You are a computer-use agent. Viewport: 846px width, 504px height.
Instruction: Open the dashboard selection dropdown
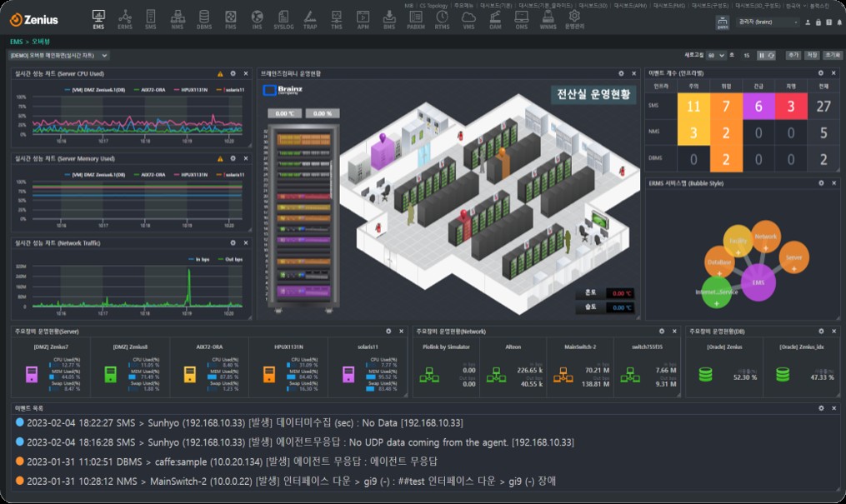click(x=59, y=55)
